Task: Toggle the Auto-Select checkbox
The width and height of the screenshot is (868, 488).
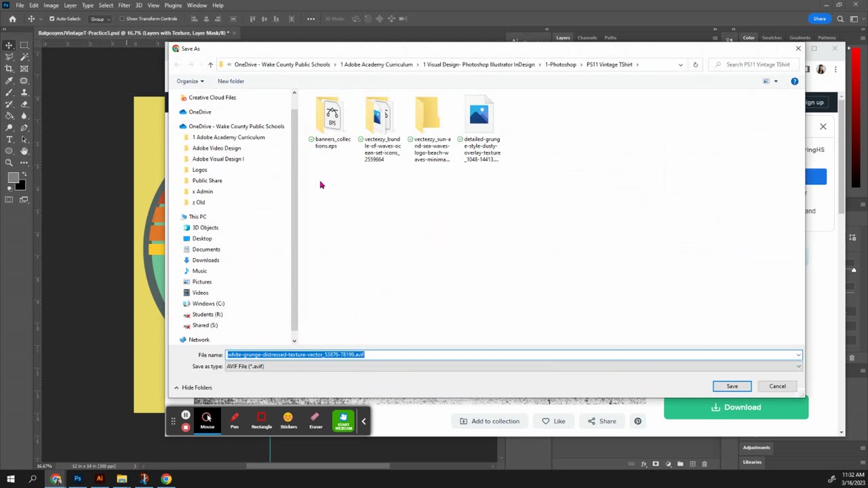Action: pos(52,19)
